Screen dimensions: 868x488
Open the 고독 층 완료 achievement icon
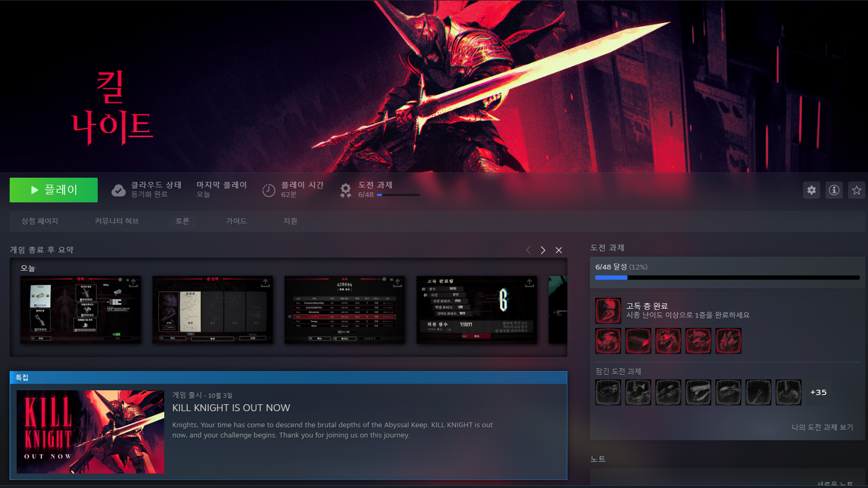tap(608, 311)
